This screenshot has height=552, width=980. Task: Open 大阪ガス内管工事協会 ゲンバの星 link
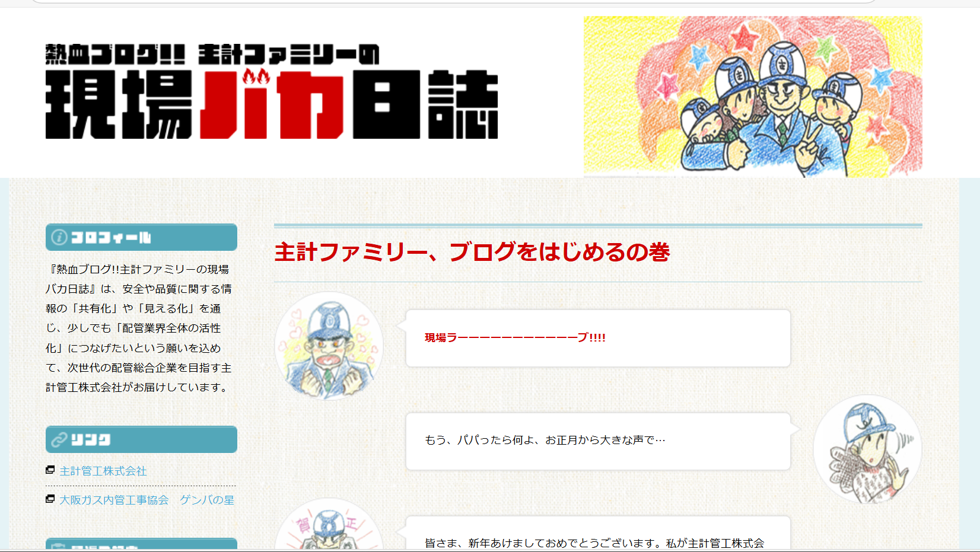[147, 500]
